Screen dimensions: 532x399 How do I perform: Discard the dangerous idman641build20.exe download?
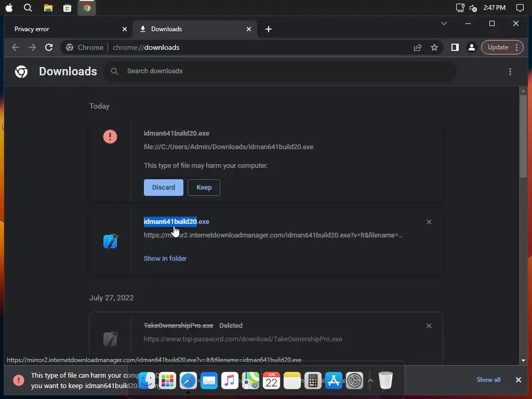(x=164, y=187)
